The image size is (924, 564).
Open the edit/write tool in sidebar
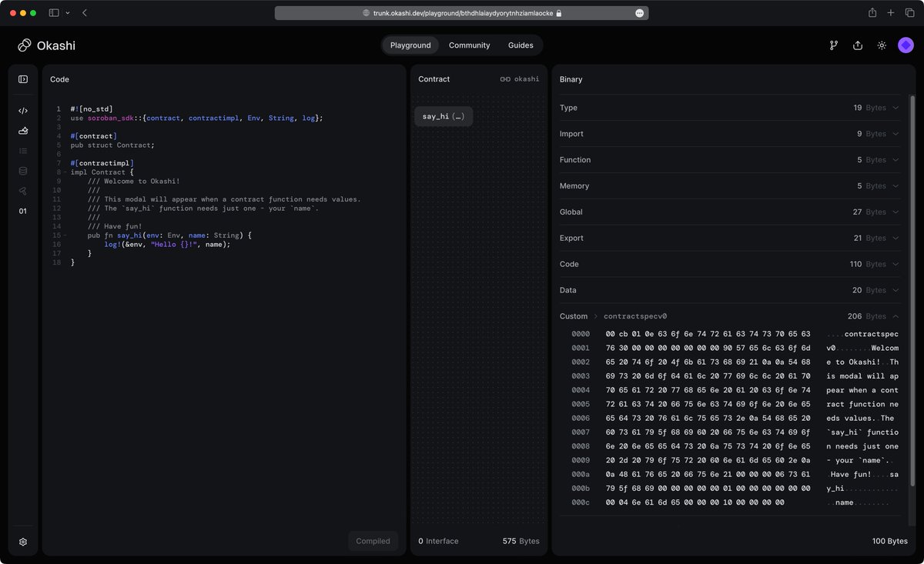[23, 131]
